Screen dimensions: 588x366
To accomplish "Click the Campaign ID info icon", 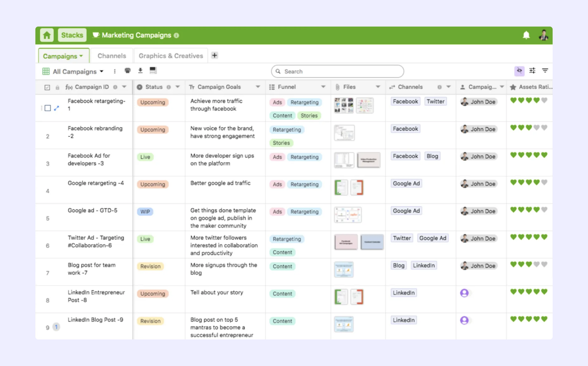I will click(115, 87).
